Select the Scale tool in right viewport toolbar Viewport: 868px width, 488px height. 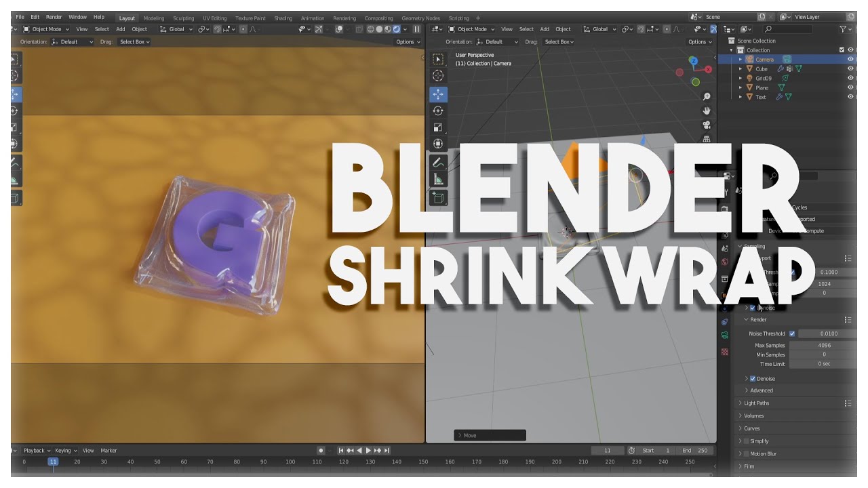pos(437,127)
